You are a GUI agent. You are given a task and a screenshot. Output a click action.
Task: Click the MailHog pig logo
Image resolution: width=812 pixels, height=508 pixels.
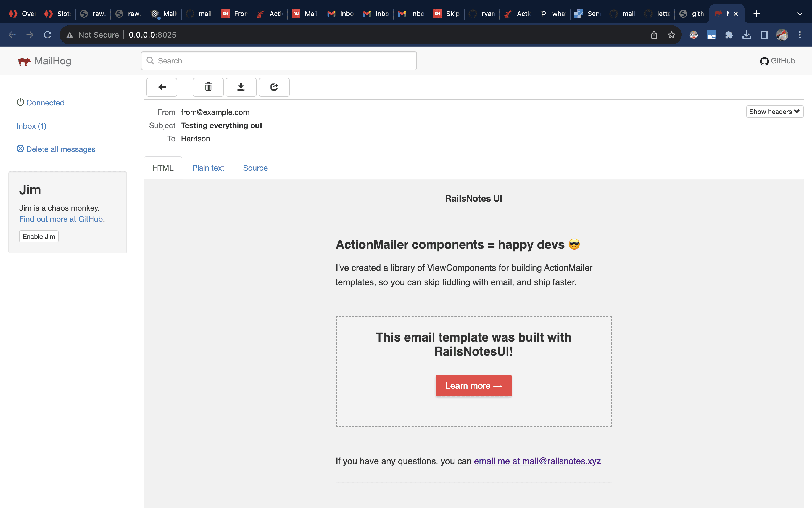point(24,62)
